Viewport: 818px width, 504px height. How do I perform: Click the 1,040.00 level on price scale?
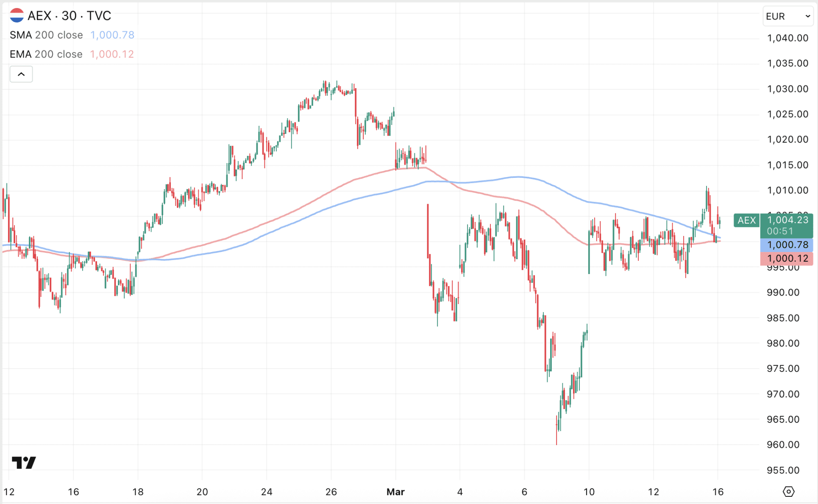(x=787, y=38)
